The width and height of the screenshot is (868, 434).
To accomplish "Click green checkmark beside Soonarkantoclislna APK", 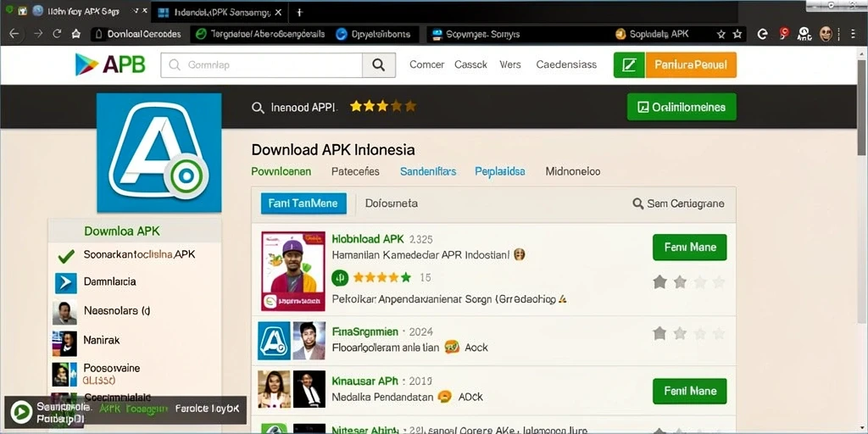I will [x=66, y=256].
